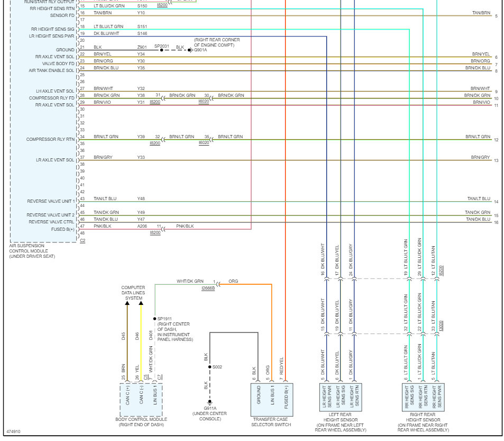
Task: Click circuit code Z901
Action: (142, 47)
